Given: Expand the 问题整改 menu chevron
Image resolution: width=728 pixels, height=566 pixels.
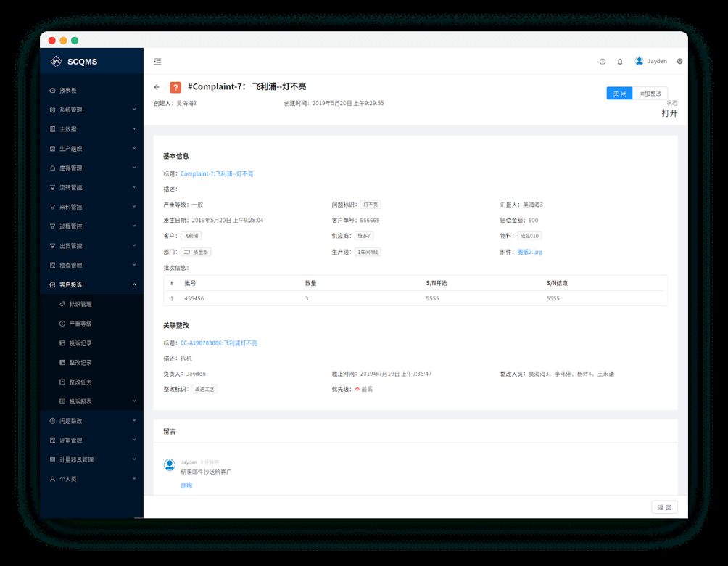Looking at the screenshot, I should click(134, 421).
